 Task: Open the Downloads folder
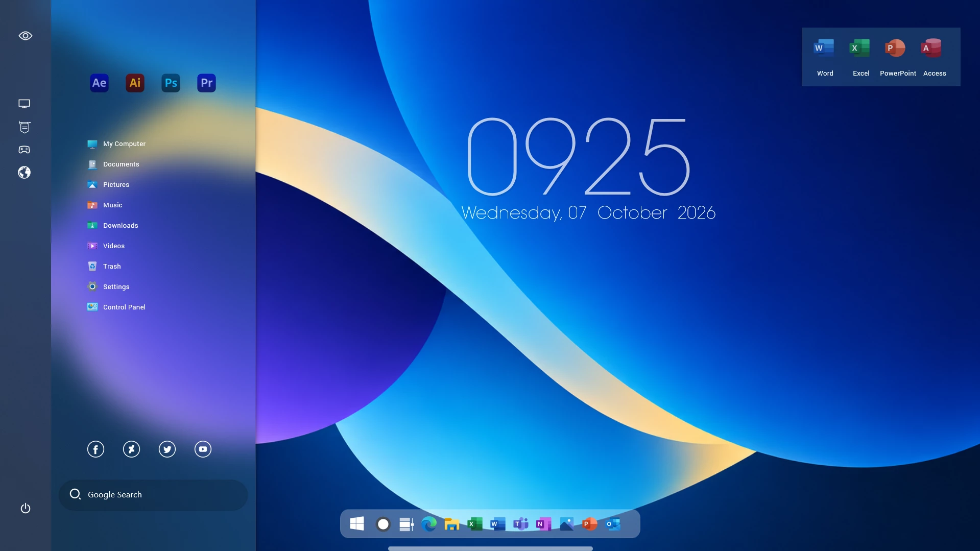point(113,226)
